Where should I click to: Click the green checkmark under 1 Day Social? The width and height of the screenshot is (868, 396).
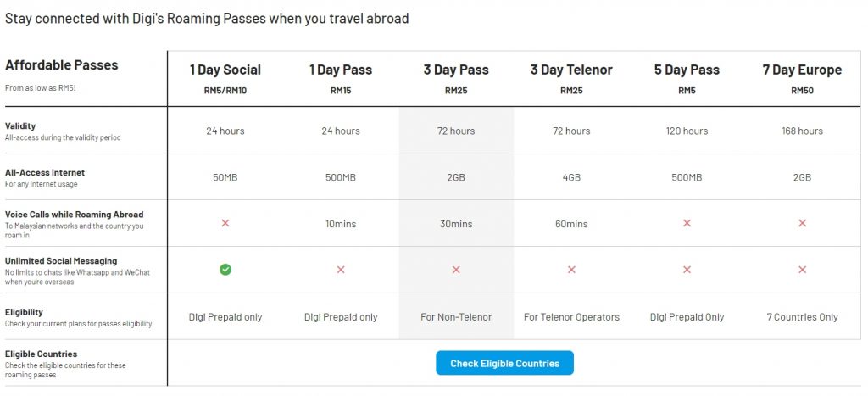click(225, 270)
